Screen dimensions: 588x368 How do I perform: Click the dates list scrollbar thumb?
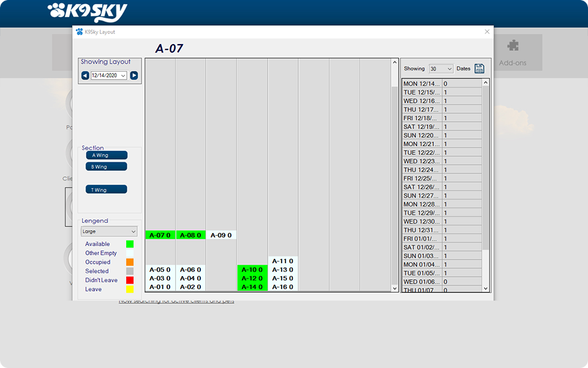pyautogui.click(x=486, y=168)
